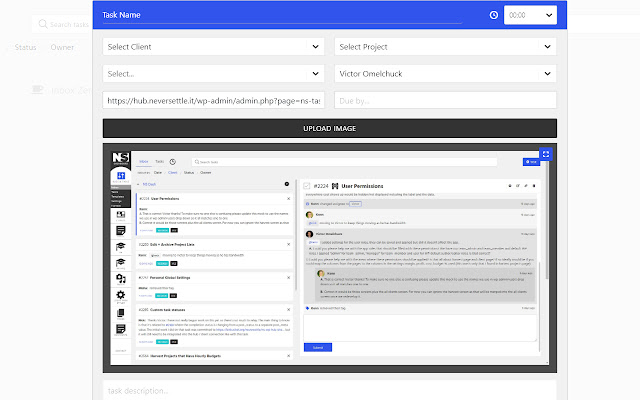
Task: Choose Owner grouping filter in preview
Action: (x=205, y=173)
